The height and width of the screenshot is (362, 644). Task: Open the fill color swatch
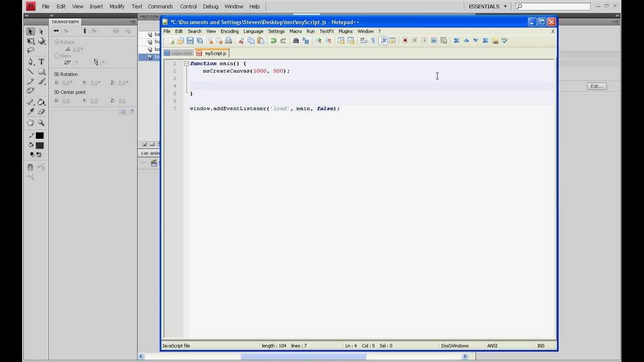point(40,145)
